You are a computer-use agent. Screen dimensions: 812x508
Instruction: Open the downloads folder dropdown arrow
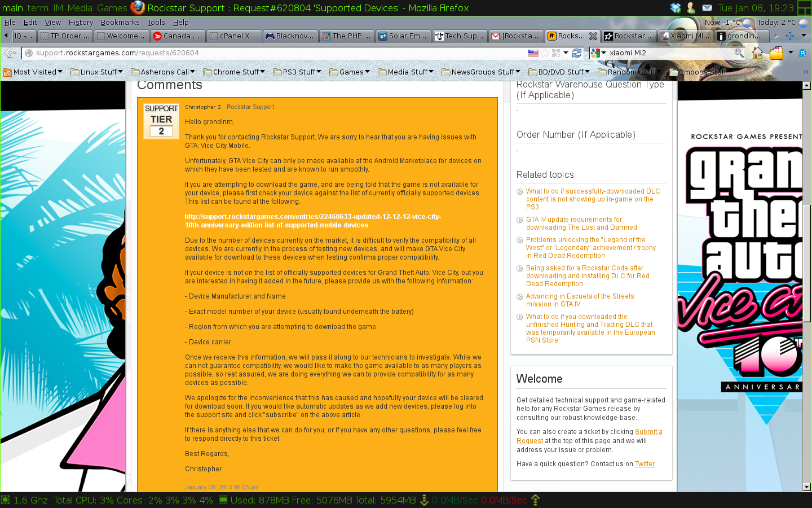[x=791, y=52]
